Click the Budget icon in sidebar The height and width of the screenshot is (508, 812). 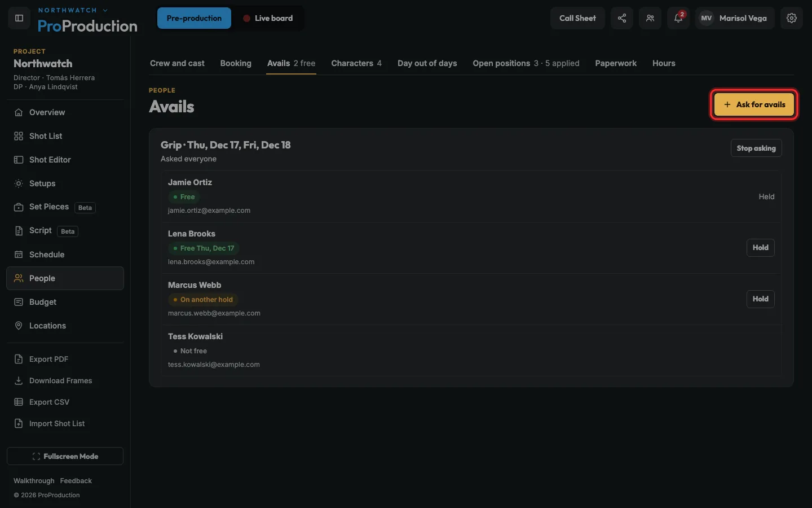(19, 302)
